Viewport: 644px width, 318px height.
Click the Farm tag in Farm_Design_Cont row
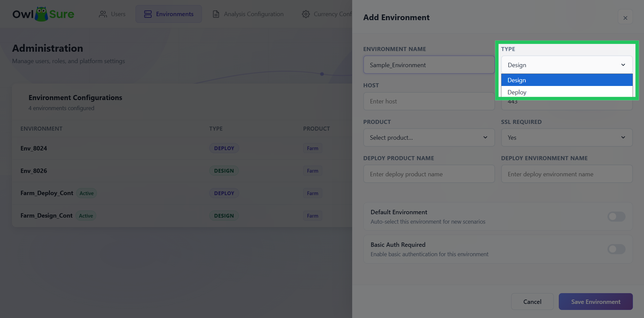(x=313, y=216)
